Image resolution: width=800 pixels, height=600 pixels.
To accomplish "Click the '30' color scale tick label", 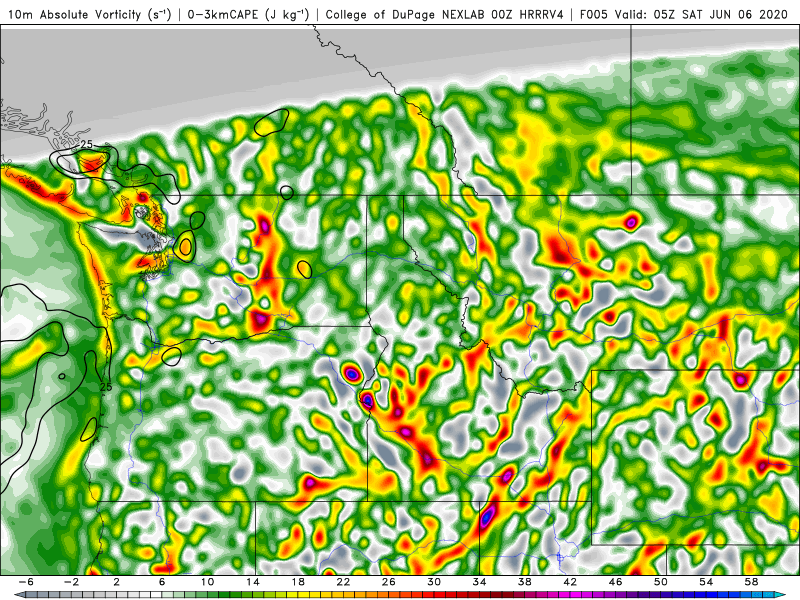I will tap(434, 582).
